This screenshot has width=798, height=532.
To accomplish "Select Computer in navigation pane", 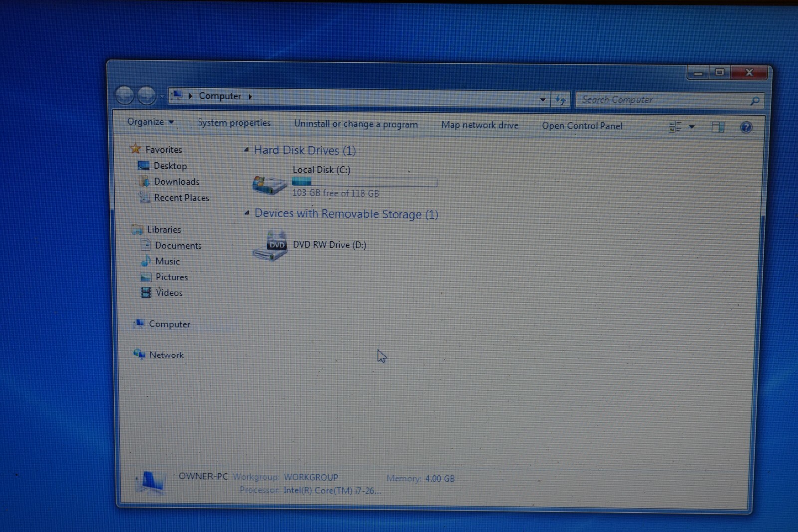I will pos(169,324).
